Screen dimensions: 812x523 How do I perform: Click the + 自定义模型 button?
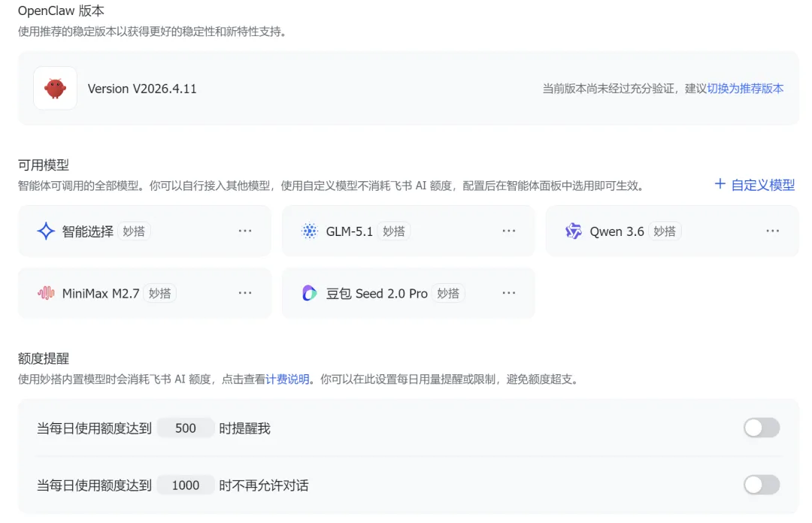(x=755, y=185)
